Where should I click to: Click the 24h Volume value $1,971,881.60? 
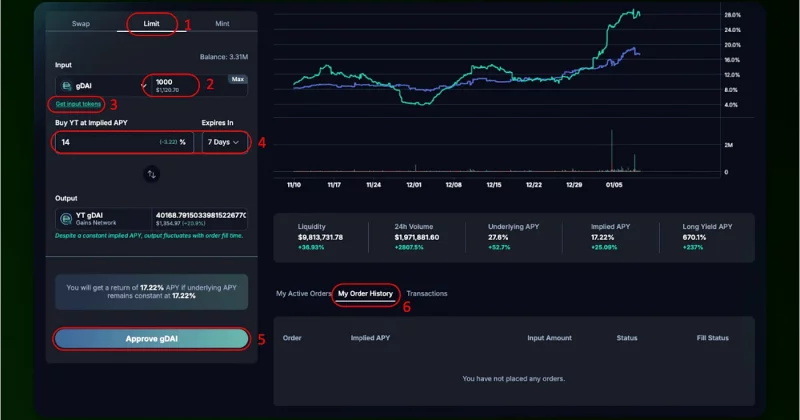(x=417, y=237)
